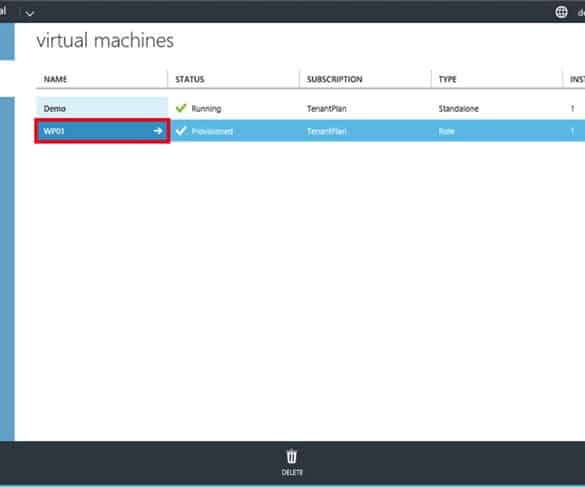Screen dimensions: 585x488
Task: Click the Role type in WP01 row
Action: (x=447, y=131)
